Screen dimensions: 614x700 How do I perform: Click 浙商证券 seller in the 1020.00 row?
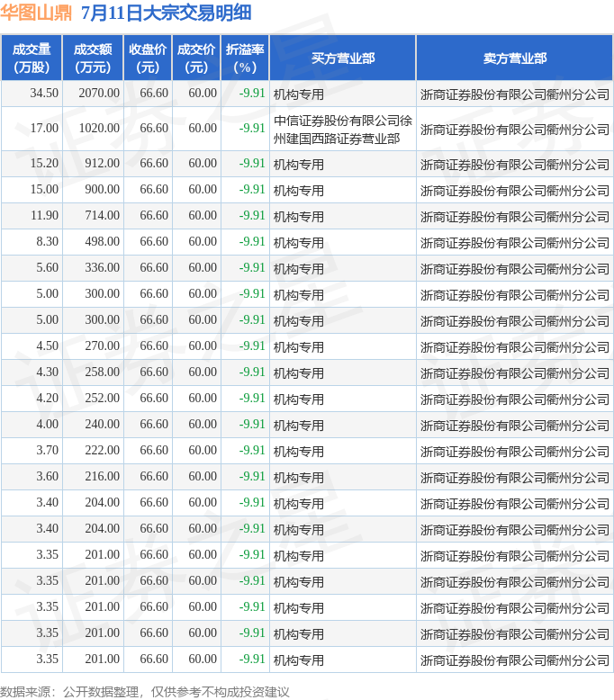[x=514, y=130]
